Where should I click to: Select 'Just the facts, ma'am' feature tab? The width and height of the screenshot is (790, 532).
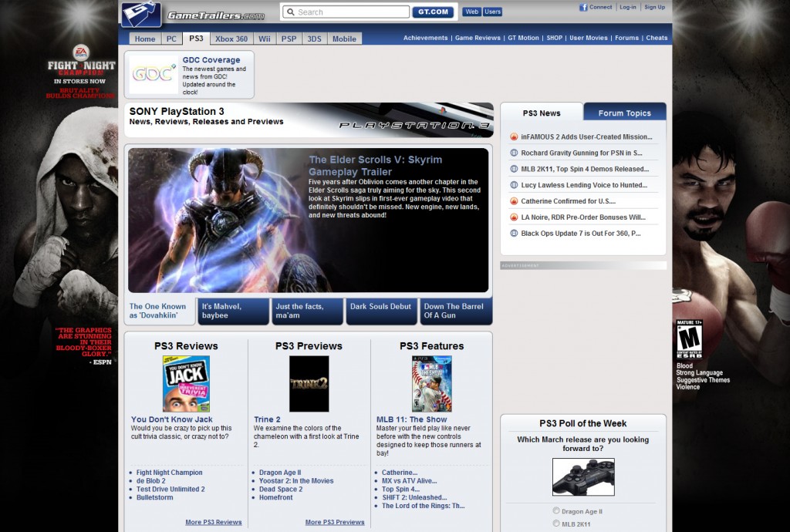306,311
